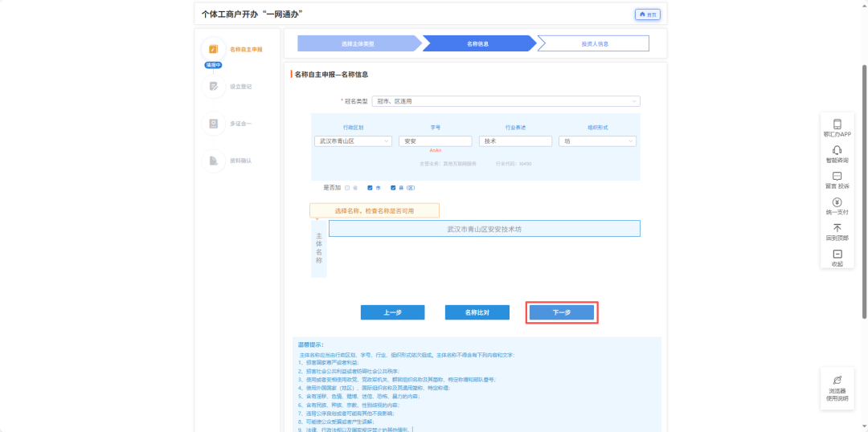Viewport: 868px width, 432px height.
Task: Toggle the 县（区）checkbox
Action: [x=393, y=188]
